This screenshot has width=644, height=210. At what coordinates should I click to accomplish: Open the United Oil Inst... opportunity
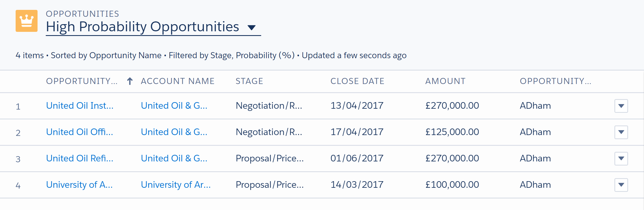coord(79,106)
